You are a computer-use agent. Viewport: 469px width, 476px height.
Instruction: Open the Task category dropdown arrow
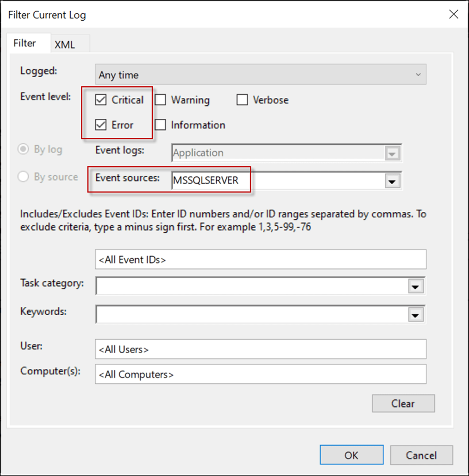pos(415,286)
